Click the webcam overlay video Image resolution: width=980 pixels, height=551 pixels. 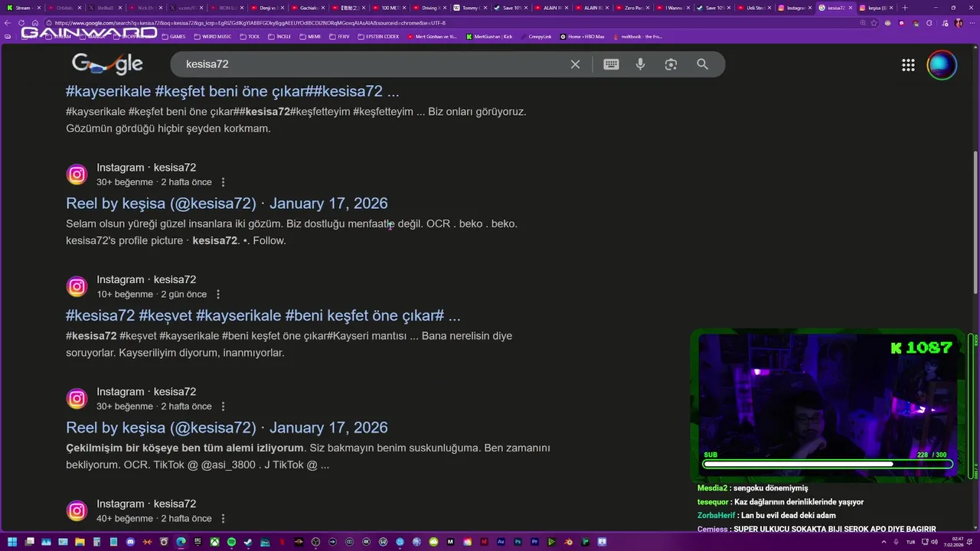(x=827, y=404)
